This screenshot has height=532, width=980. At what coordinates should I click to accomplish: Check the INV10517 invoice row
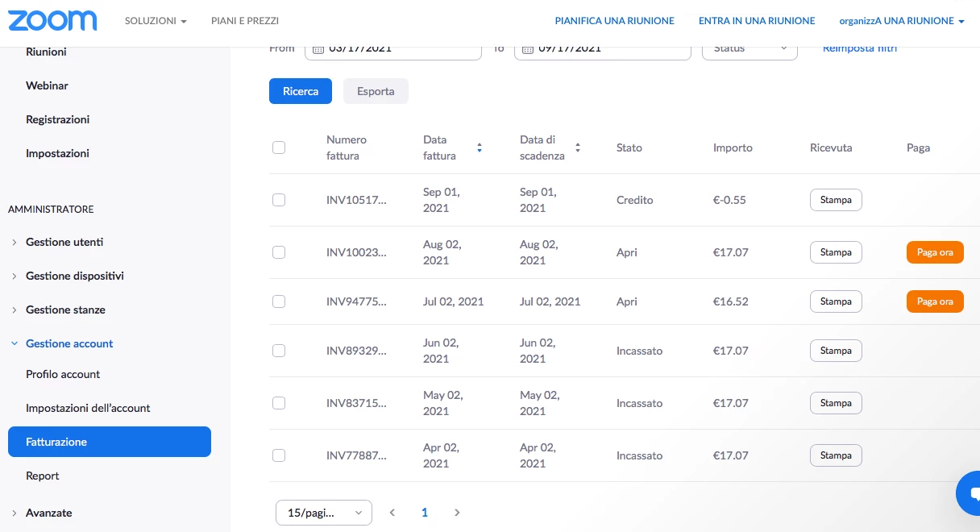click(x=279, y=200)
